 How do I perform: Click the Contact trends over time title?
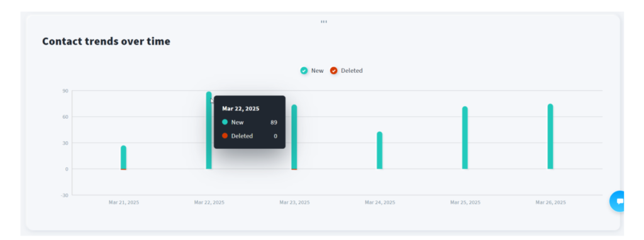[106, 41]
